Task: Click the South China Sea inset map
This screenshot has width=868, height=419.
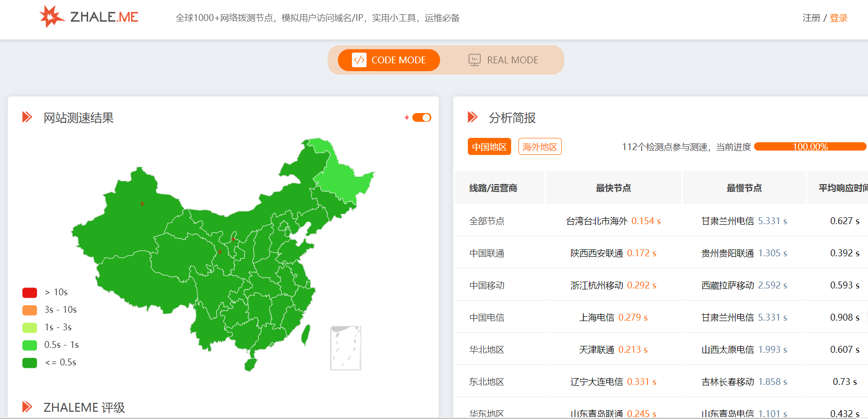Action: tap(346, 348)
